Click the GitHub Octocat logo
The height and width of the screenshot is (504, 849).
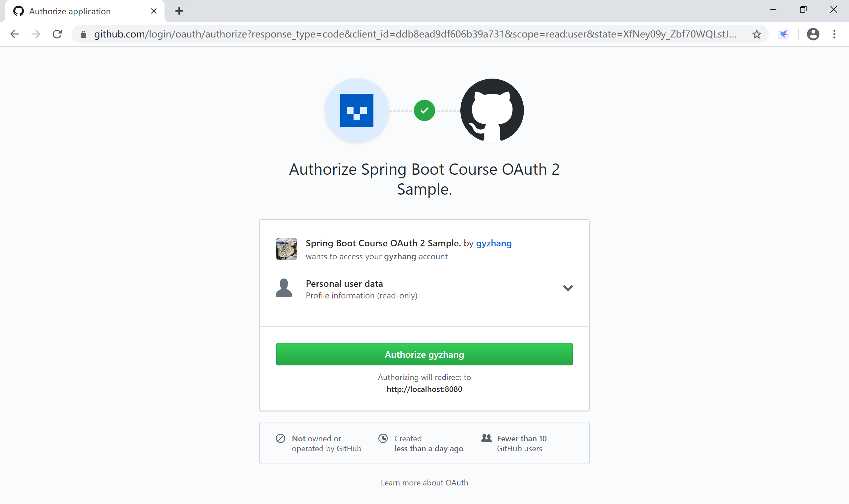coord(492,110)
